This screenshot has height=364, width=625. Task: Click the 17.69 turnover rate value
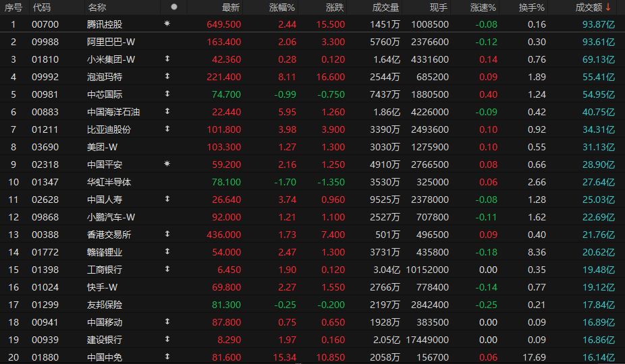pos(534,357)
